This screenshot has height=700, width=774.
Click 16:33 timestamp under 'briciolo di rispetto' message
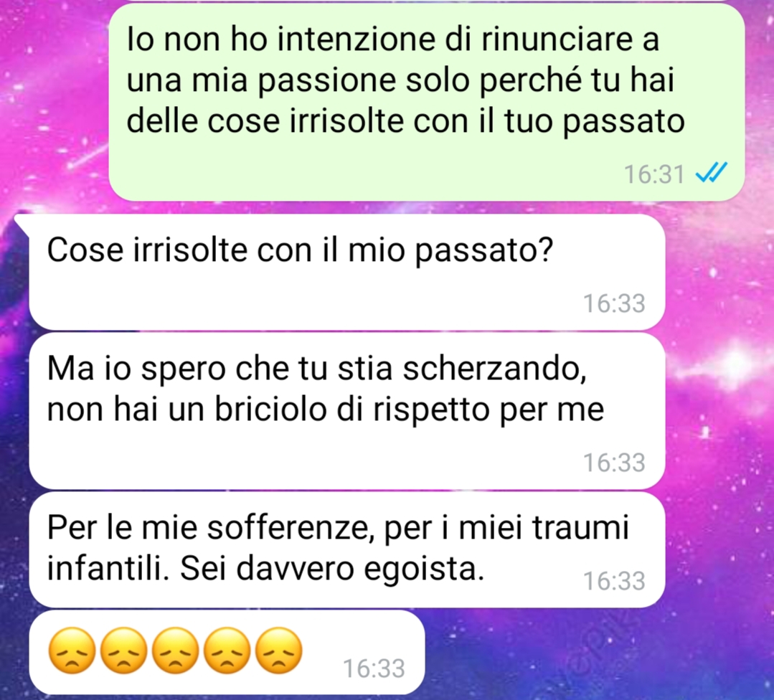pyautogui.click(x=614, y=463)
